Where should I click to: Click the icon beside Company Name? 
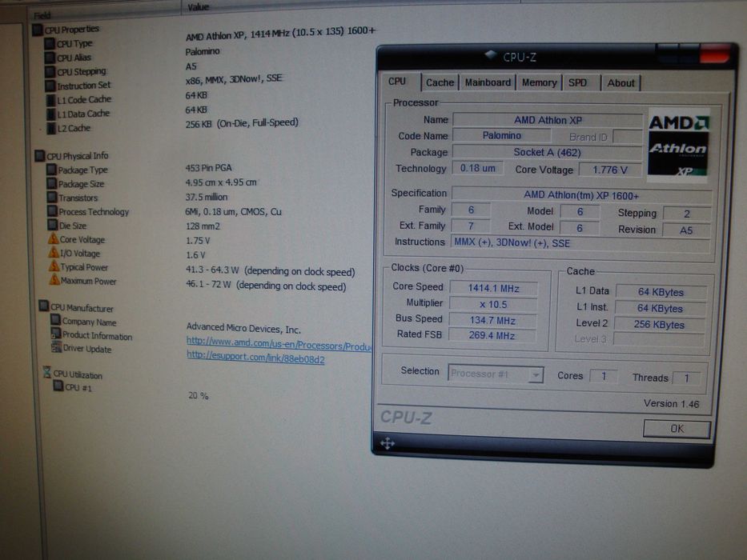(x=56, y=320)
